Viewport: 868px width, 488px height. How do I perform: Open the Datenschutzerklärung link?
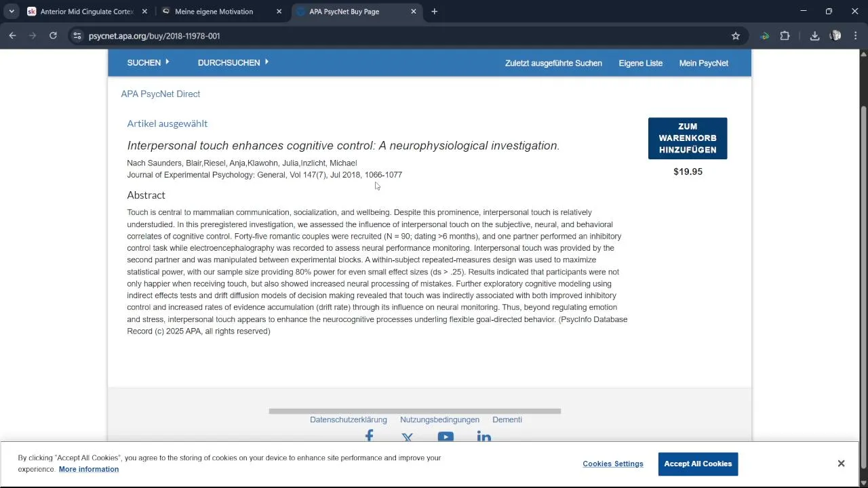point(349,420)
